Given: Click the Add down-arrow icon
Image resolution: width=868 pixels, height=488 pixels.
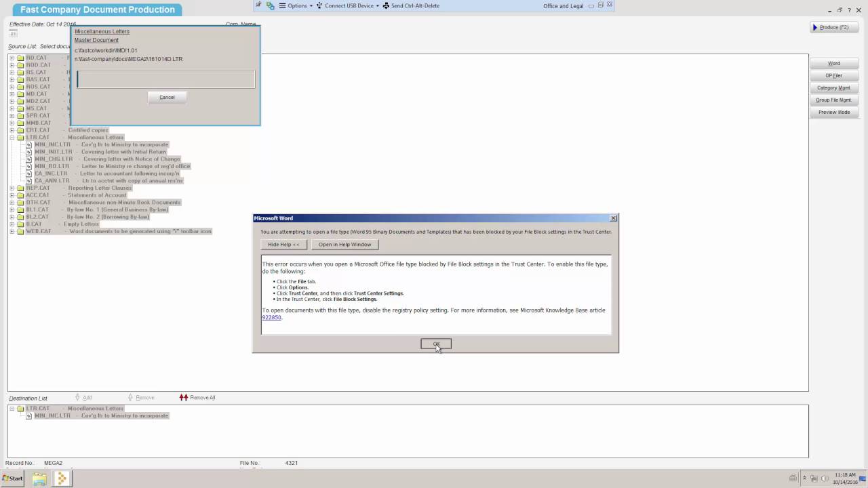Looking at the screenshot, I should (x=77, y=398).
